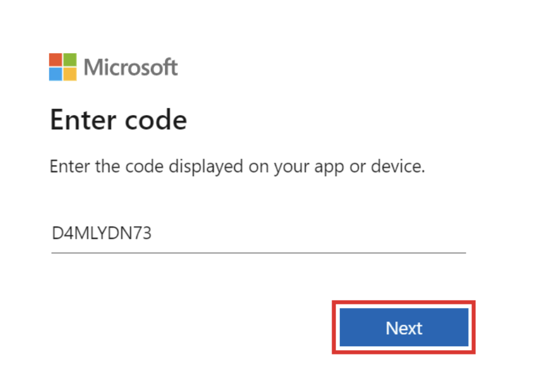Click the Microsoft four-square logo icon
Image resolution: width=539 pixels, height=392 pixels.
tap(63, 67)
